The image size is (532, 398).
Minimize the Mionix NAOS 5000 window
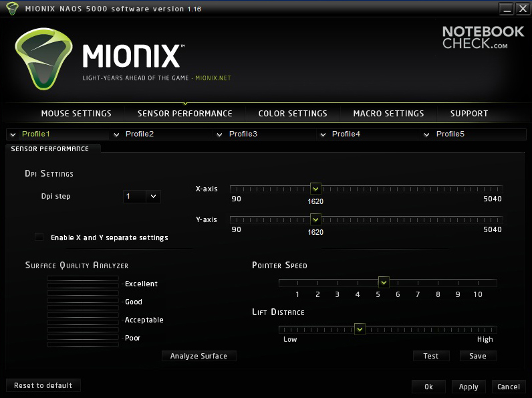[x=507, y=9]
